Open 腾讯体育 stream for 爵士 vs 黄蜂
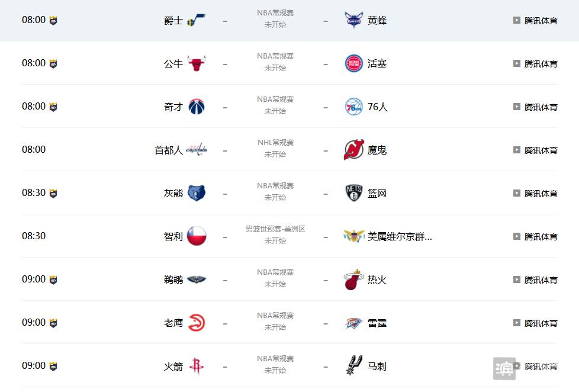The image size is (579, 392). [541, 21]
